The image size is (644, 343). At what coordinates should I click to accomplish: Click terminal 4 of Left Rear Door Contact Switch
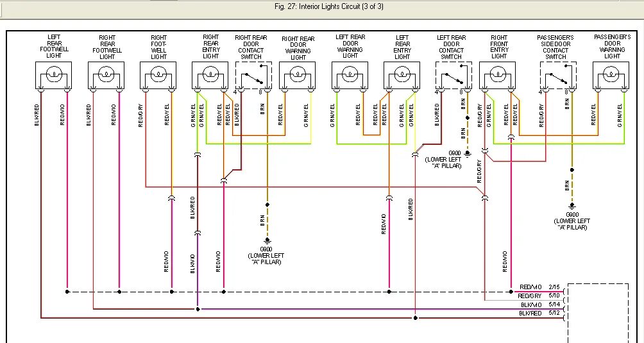coord(436,93)
